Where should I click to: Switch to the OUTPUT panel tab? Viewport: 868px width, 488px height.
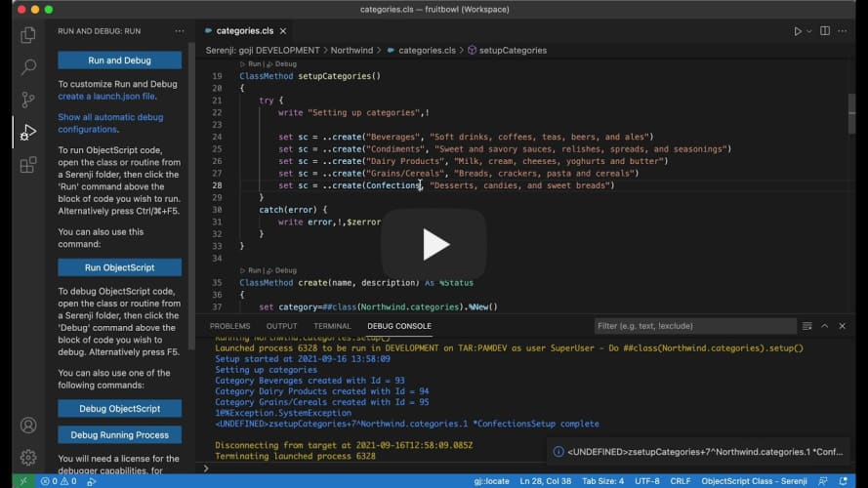coord(282,326)
